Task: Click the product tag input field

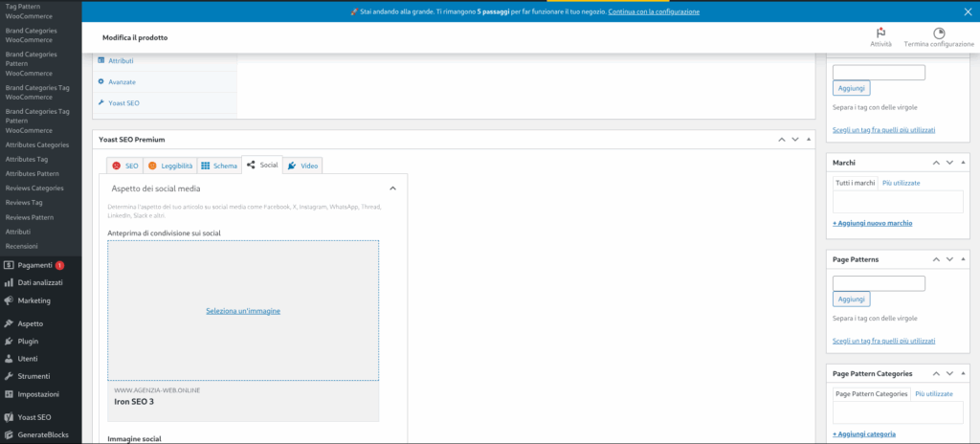Action: point(879,73)
